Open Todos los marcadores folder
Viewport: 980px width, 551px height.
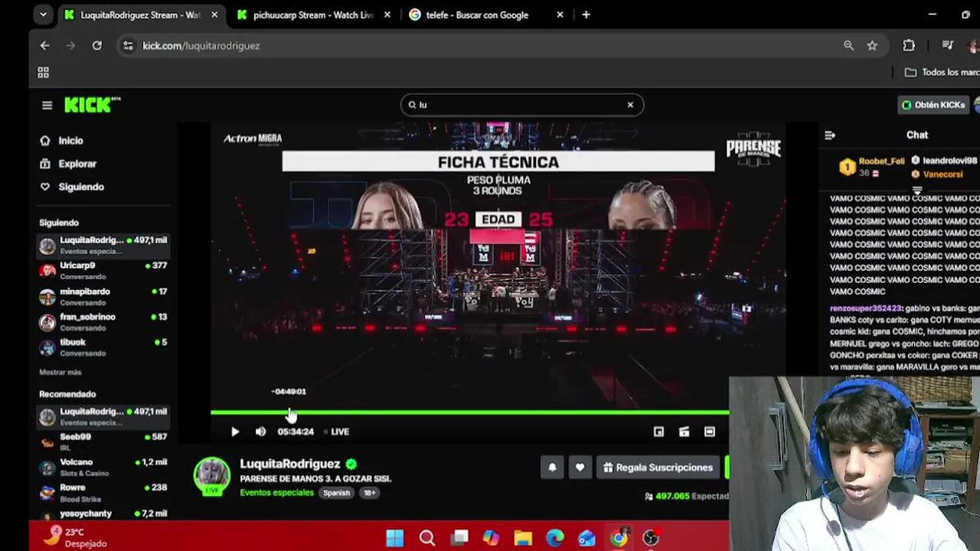942,72
